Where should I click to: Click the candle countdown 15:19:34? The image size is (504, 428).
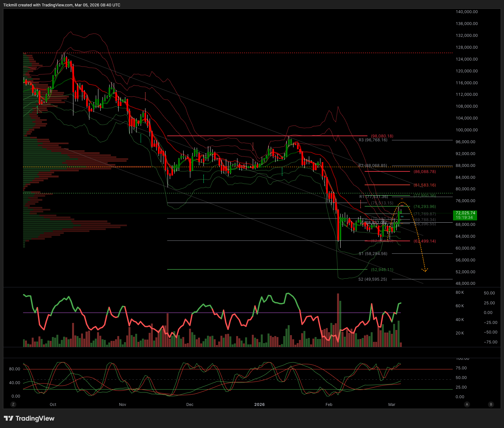tap(464, 218)
